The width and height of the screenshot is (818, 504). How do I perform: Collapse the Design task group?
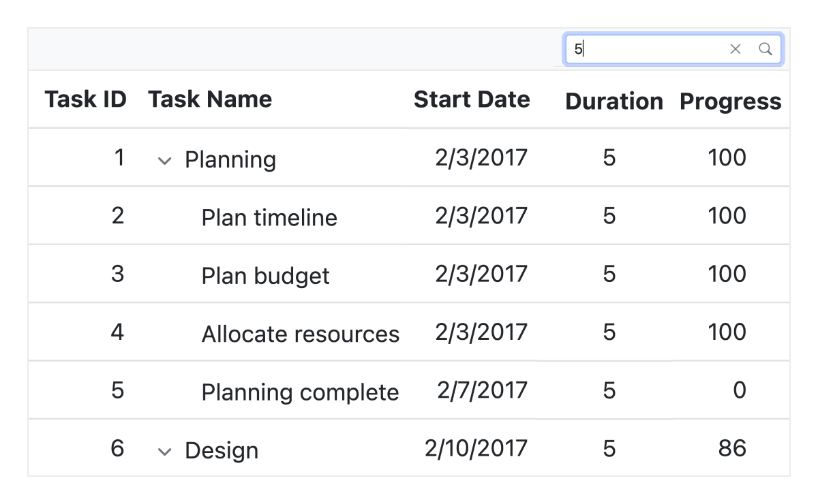coord(164,450)
